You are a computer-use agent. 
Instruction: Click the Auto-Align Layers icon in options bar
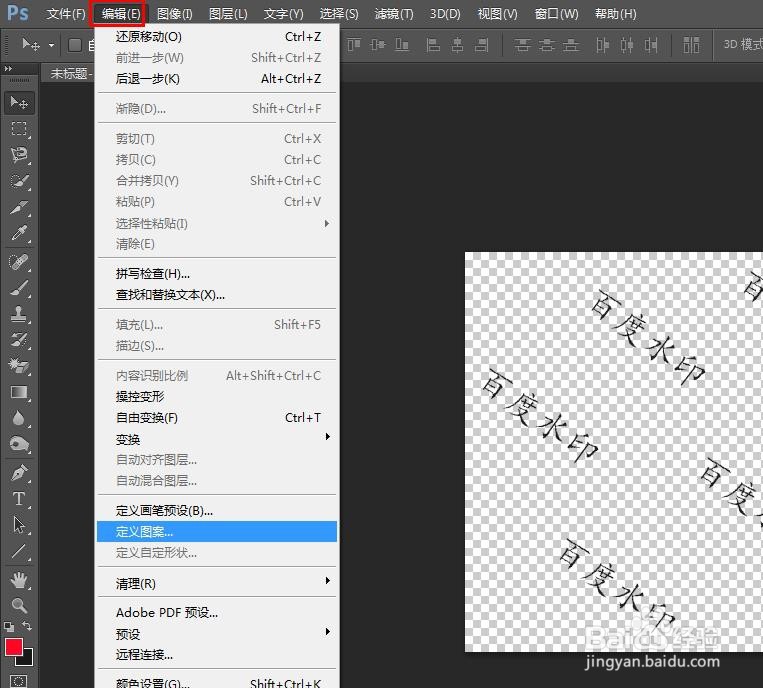(691, 45)
